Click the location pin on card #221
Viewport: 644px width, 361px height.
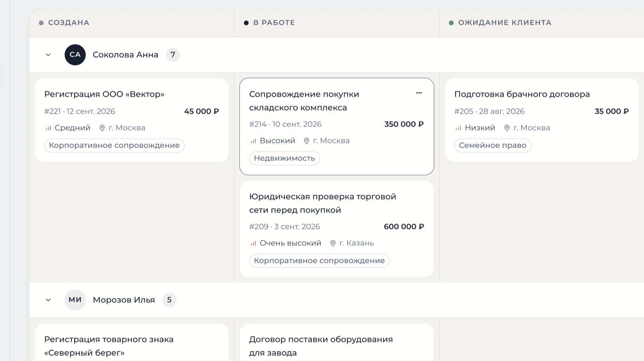102,128
